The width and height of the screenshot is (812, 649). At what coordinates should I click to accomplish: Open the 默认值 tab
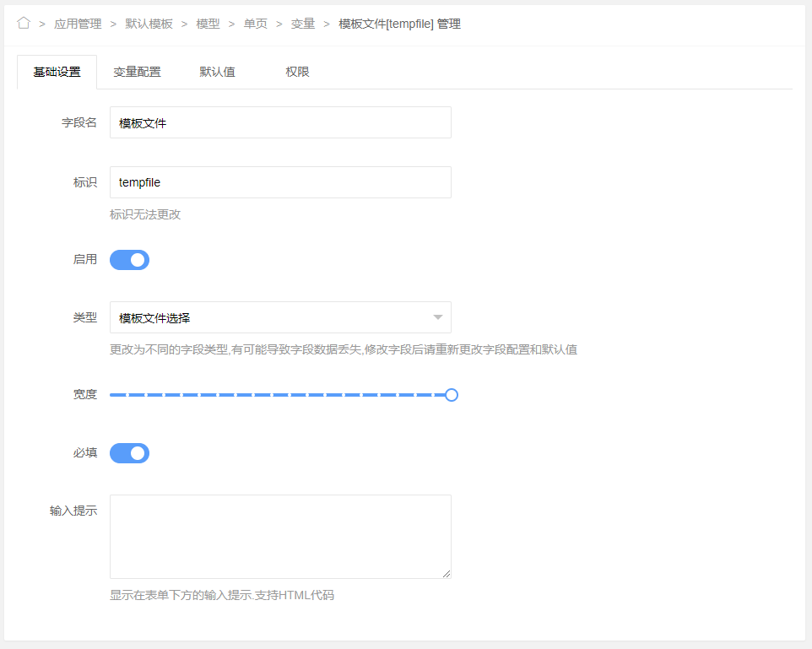click(x=217, y=73)
